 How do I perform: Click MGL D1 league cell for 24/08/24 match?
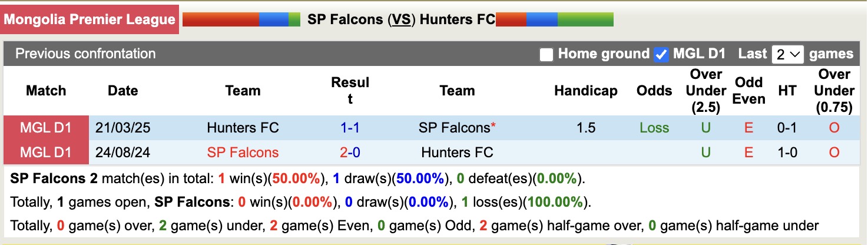[x=46, y=153]
